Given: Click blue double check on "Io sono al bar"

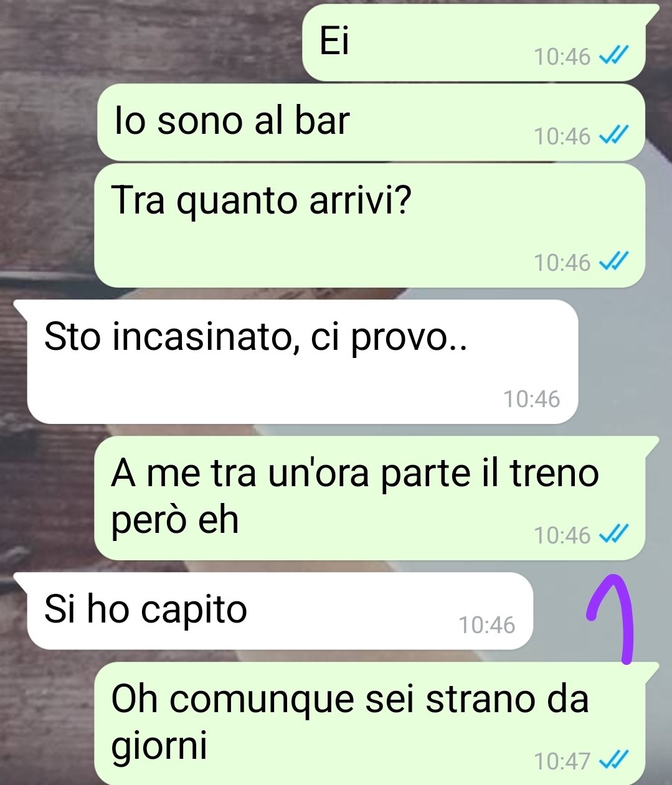Looking at the screenshot, I should click(613, 136).
